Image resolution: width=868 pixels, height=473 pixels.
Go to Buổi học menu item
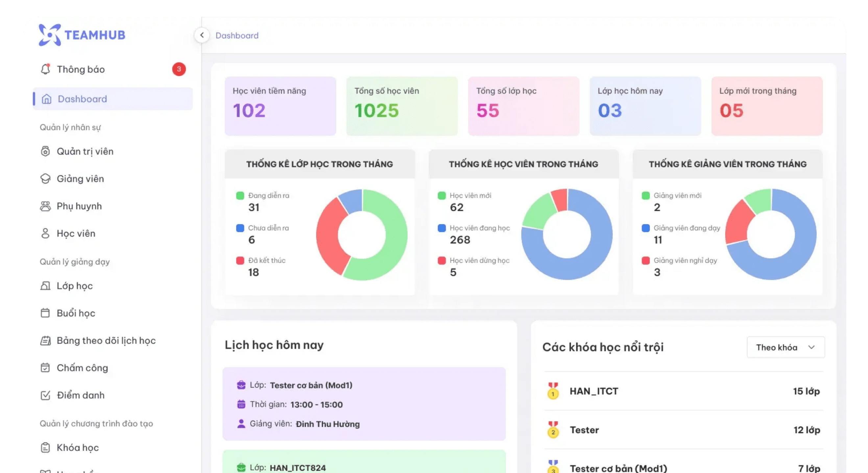[x=76, y=313]
